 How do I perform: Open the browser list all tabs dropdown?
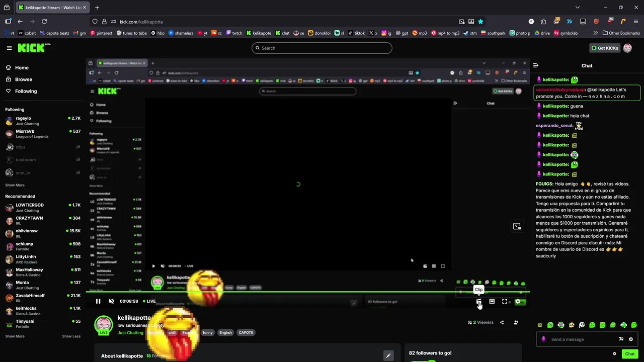(x=577, y=8)
